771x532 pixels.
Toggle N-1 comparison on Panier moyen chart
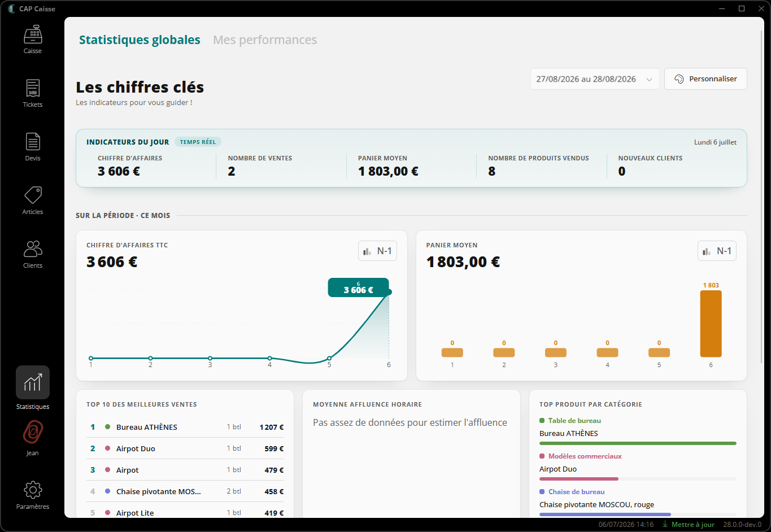(717, 251)
